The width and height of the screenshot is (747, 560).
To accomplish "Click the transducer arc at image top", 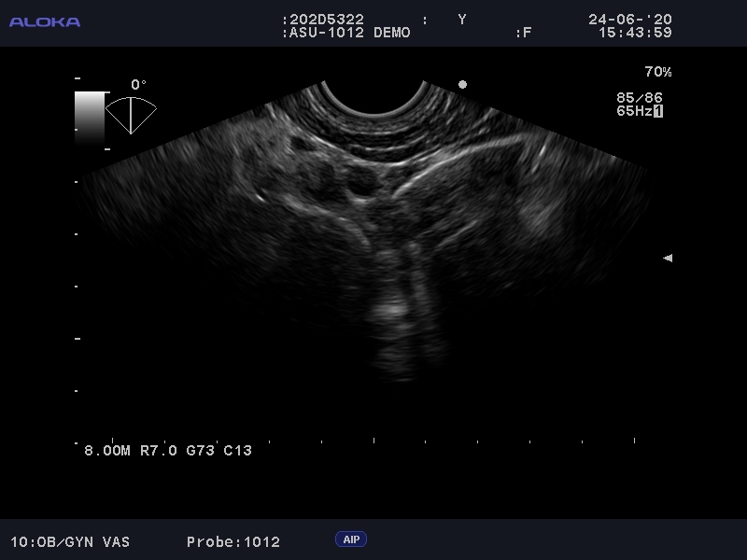I will [374, 103].
